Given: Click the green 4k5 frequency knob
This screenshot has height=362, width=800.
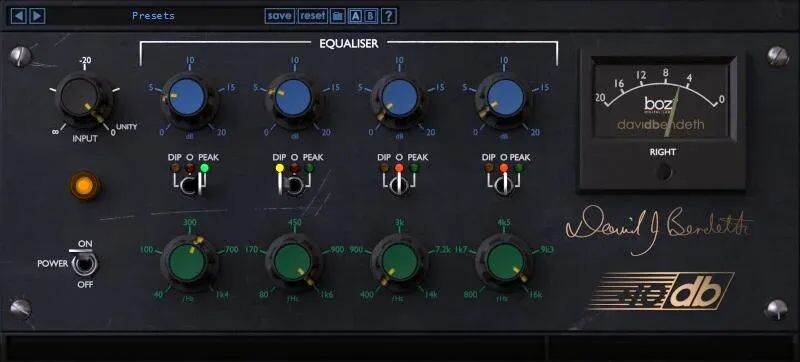Looking at the screenshot, I should tap(504, 262).
